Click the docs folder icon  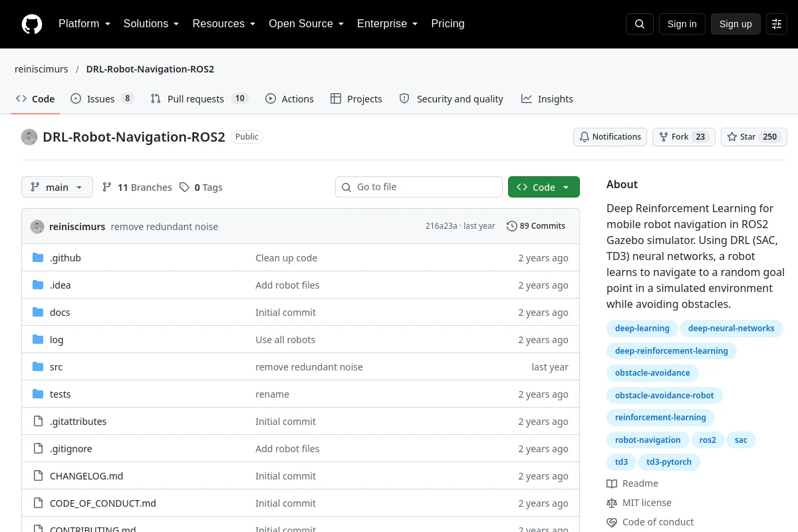[x=38, y=313]
